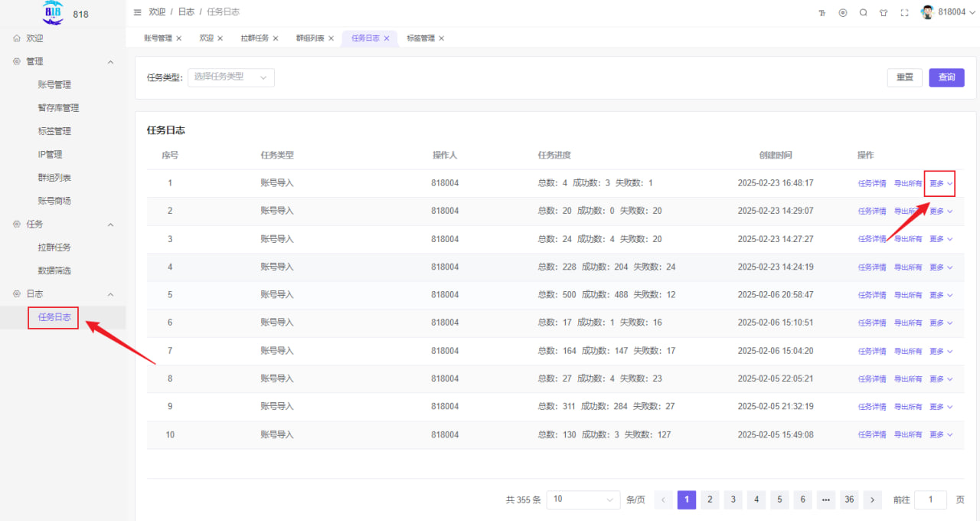The width and height of the screenshot is (980, 521).
Task: Click 导出所有 for row 9
Action: [x=908, y=407]
